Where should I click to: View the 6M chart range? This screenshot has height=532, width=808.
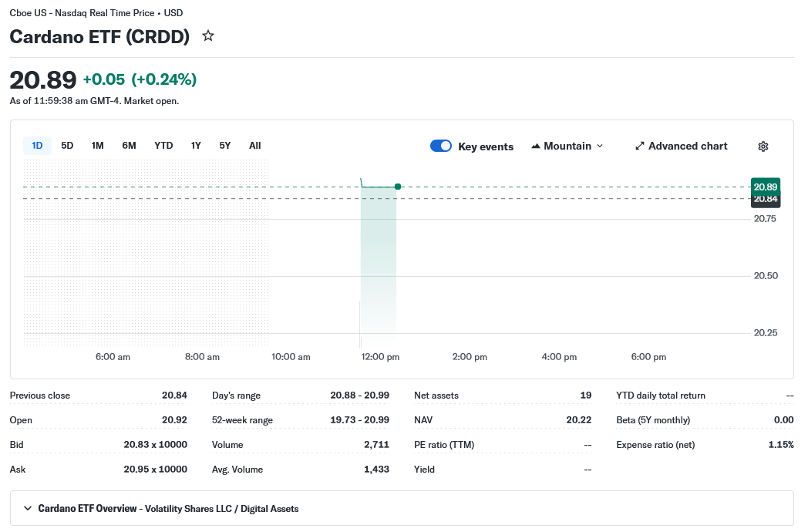click(x=129, y=145)
